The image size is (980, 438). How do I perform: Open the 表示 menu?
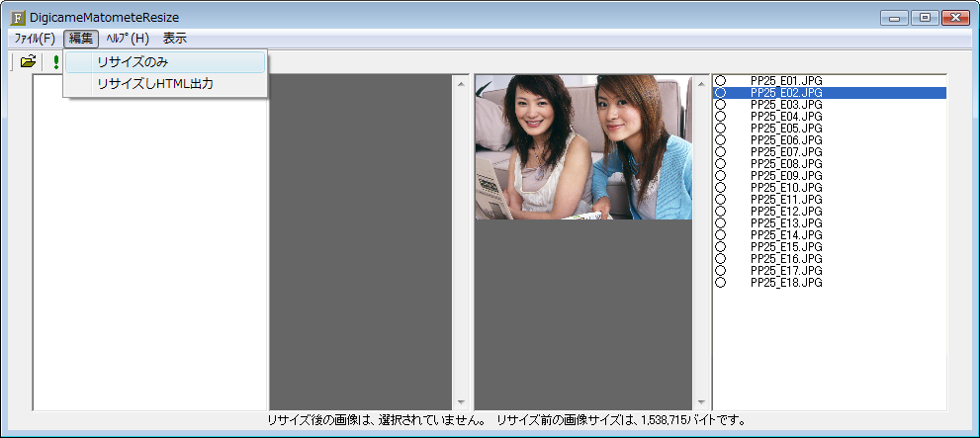175,39
